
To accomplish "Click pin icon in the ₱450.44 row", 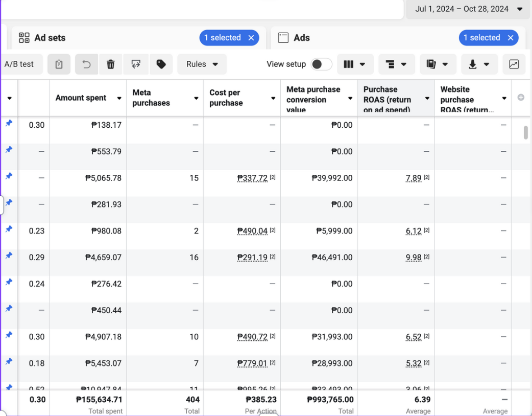I will click(x=9, y=309).
